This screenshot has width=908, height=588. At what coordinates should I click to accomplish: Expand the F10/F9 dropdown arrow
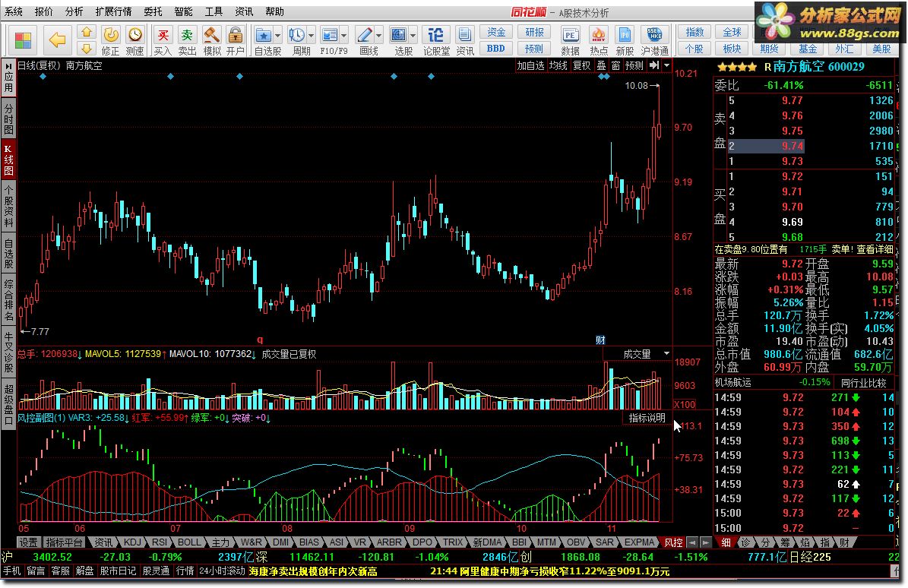point(344,35)
